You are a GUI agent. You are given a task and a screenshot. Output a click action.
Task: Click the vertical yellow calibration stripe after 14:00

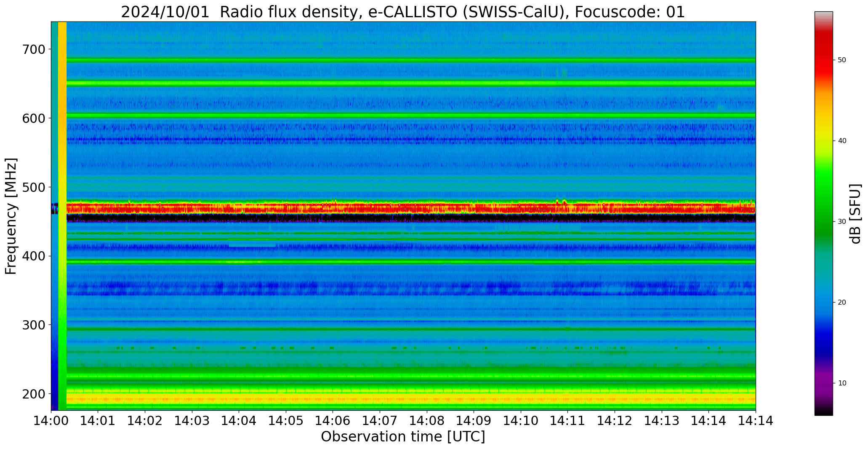(62, 216)
